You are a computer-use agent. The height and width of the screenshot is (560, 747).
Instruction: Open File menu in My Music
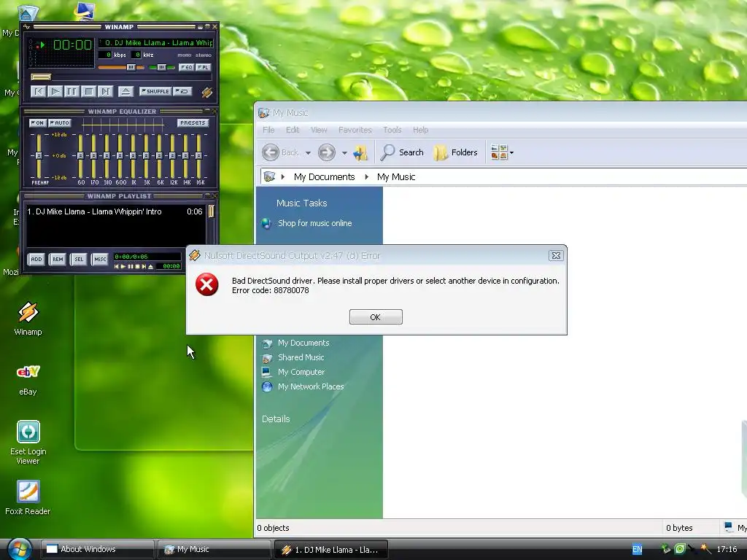[268, 130]
